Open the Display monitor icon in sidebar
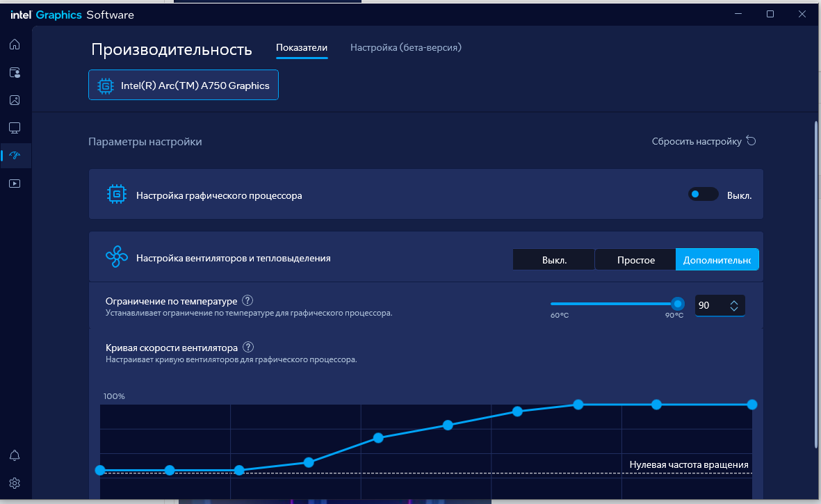The image size is (821, 504). [x=15, y=128]
